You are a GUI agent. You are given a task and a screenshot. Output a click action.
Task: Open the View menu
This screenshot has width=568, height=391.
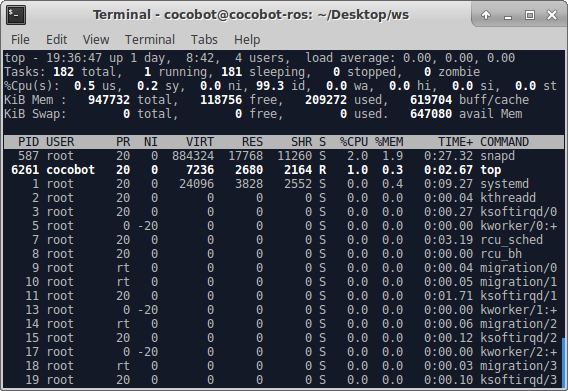[96, 39]
